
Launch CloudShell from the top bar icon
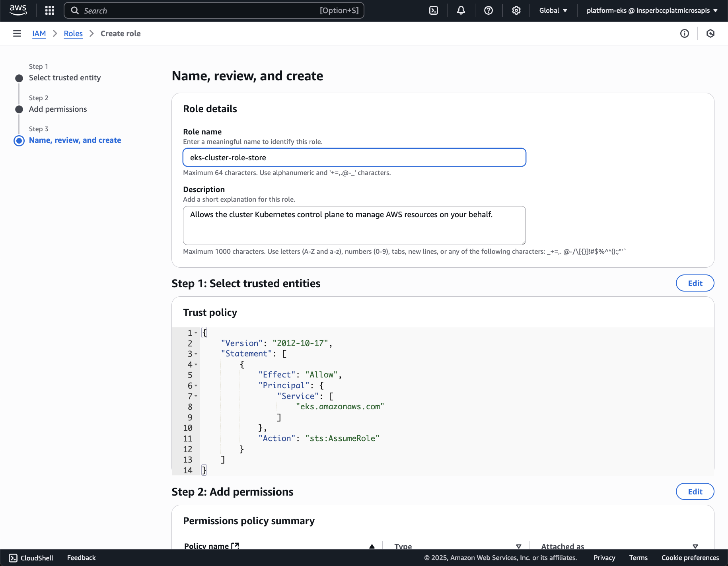click(x=434, y=10)
